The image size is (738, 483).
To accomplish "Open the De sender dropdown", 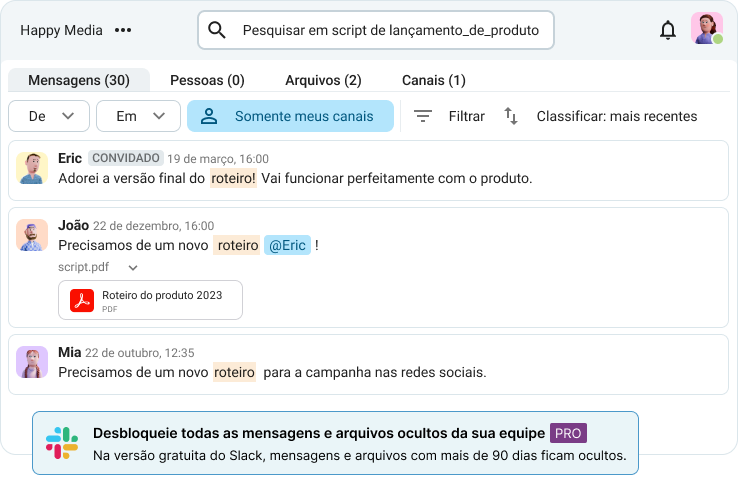I will tap(49, 116).
